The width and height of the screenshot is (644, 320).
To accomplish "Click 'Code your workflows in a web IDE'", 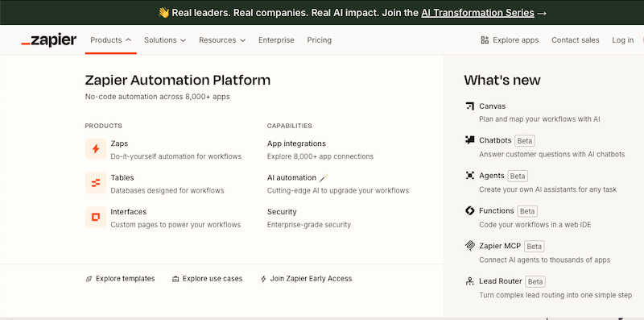I will click(x=535, y=225).
